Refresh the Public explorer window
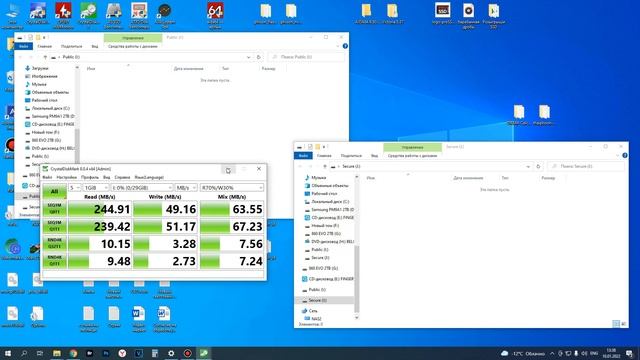Image resolution: width=640 pixels, height=360 pixels. [258, 57]
